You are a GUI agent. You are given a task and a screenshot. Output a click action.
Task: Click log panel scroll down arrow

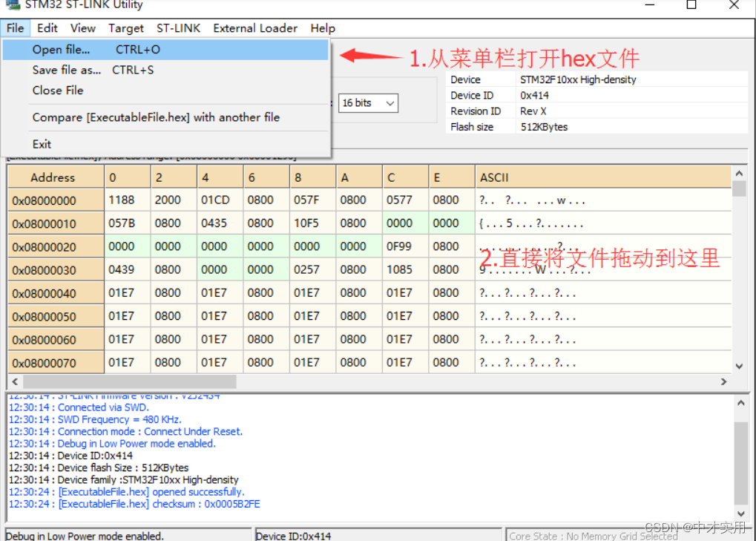coord(741,514)
